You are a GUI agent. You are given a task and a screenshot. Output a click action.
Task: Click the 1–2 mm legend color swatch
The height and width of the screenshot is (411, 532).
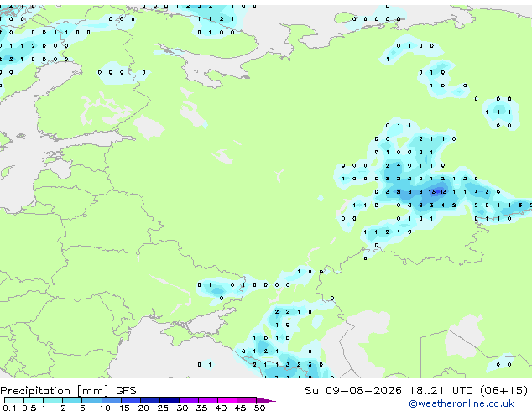coord(53,400)
